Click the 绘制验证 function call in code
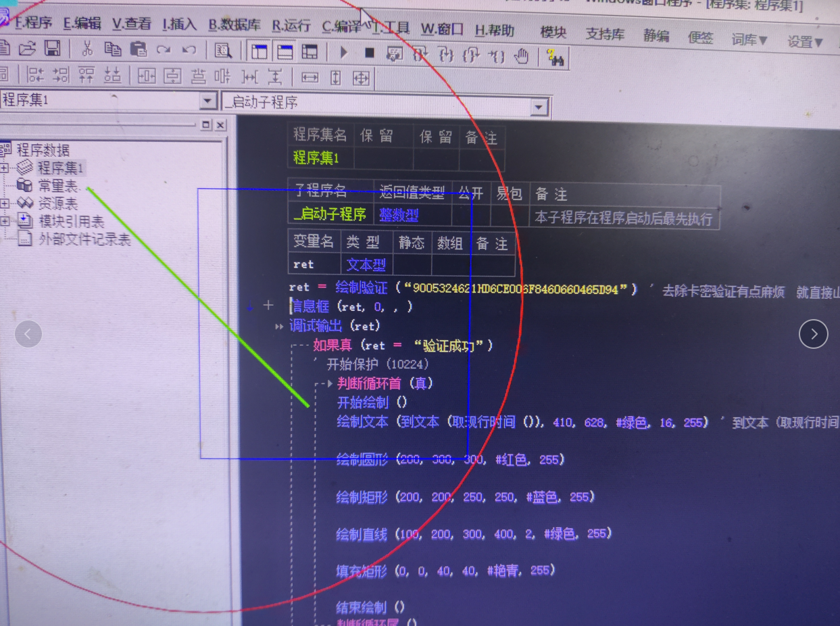Image resolution: width=840 pixels, height=626 pixels. click(x=362, y=288)
